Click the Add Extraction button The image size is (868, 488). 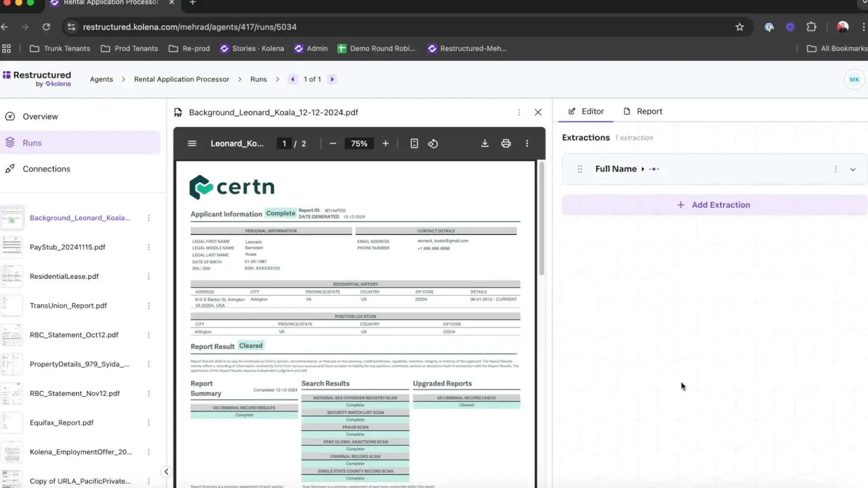point(714,205)
